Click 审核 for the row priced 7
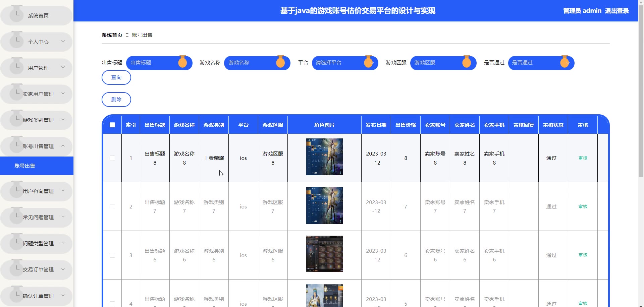Image resolution: width=644 pixels, height=307 pixels. pos(583,207)
